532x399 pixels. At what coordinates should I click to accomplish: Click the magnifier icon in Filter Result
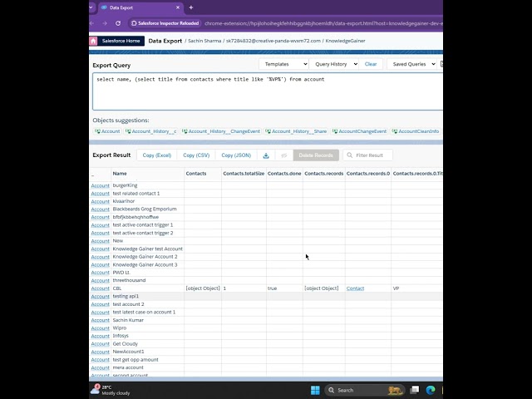[x=349, y=155]
